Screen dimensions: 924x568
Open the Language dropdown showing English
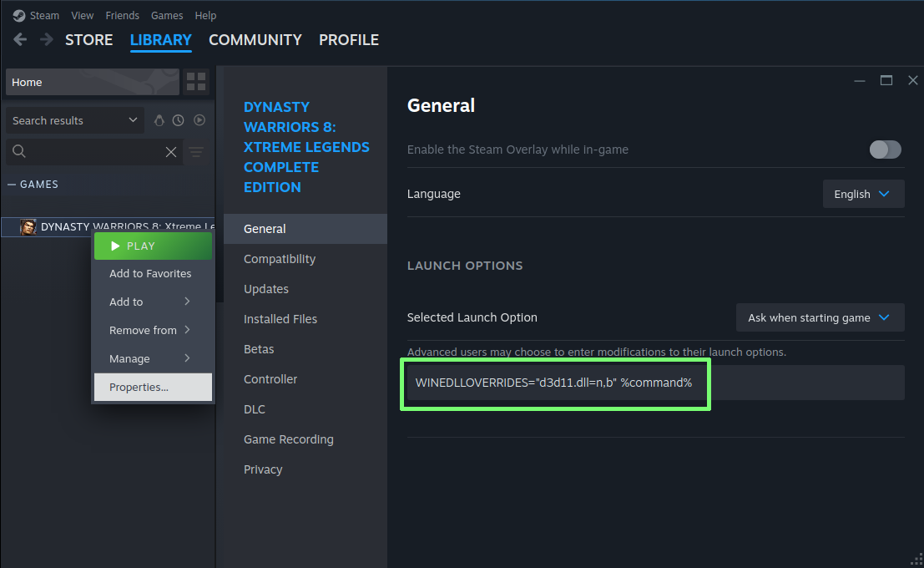point(863,194)
